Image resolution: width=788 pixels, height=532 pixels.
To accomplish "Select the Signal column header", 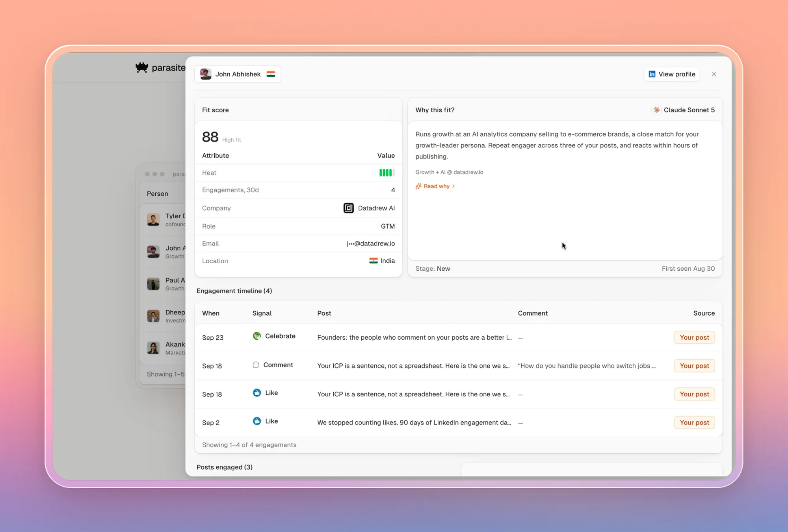I will 262,313.
